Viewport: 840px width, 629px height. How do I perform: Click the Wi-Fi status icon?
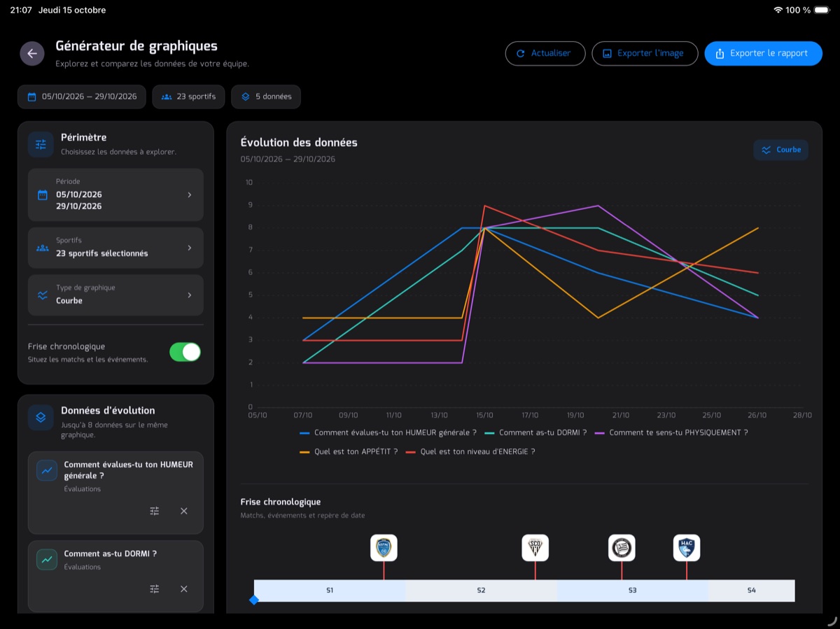(778, 10)
